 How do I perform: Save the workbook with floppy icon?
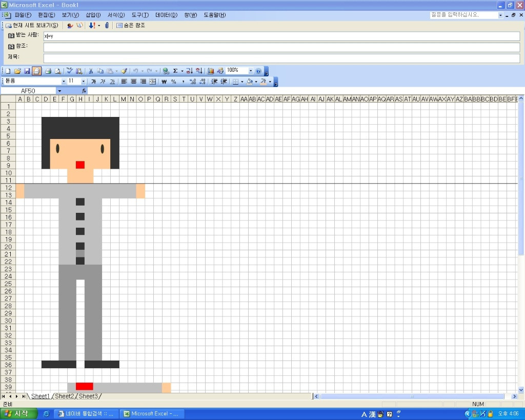(27, 71)
